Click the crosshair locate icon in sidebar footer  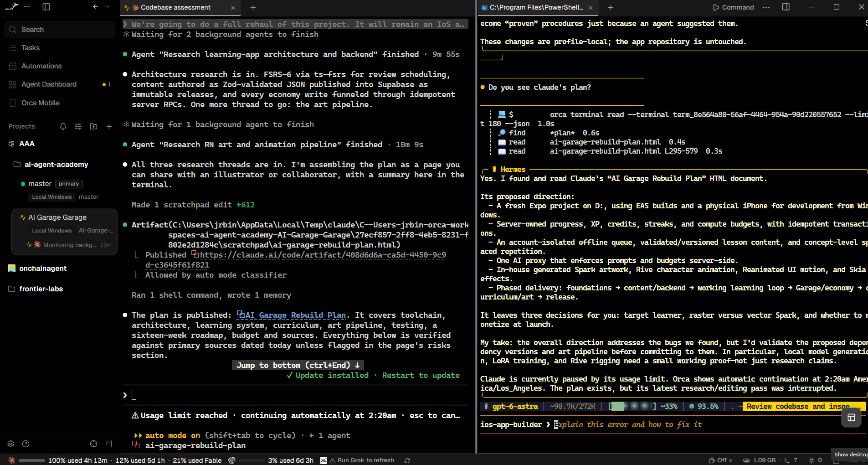pyautogui.click(x=93, y=444)
